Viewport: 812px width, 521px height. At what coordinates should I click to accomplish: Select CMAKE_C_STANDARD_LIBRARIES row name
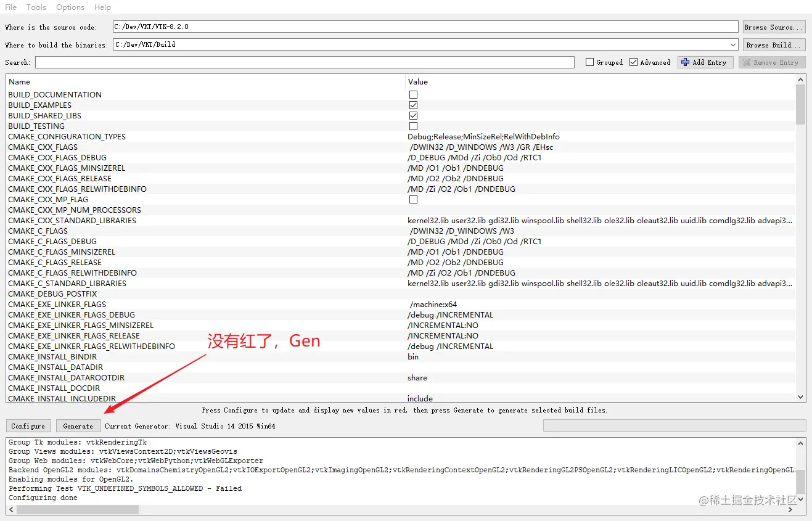coord(67,283)
